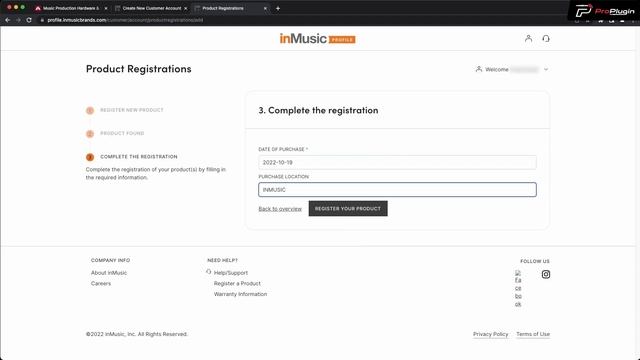Switch to Create New Customer Account tab
The height and width of the screenshot is (360, 640).
[151, 8]
